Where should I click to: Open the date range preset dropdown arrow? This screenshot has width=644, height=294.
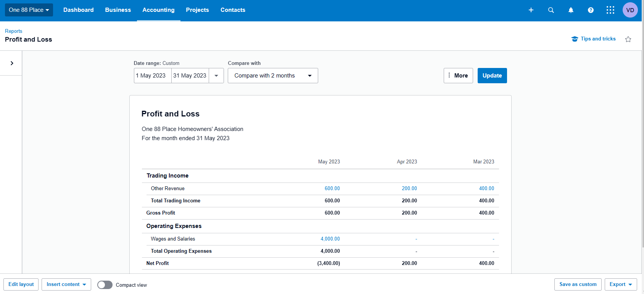point(216,76)
